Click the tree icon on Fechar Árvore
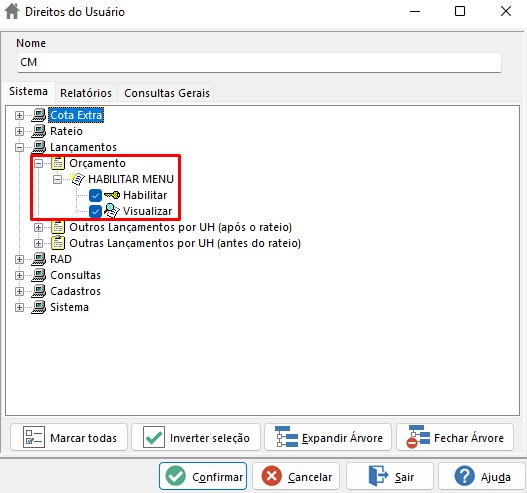Screen dimensions: 527x493 [418, 437]
